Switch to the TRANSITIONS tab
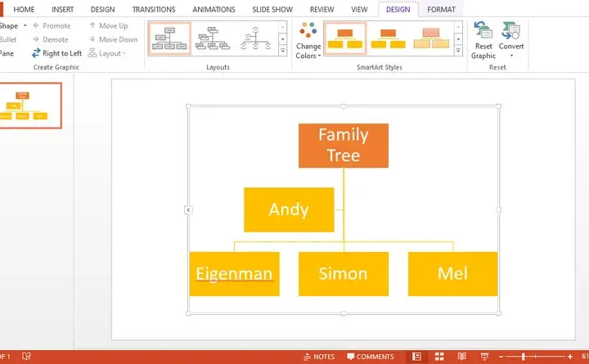 pyautogui.click(x=154, y=9)
